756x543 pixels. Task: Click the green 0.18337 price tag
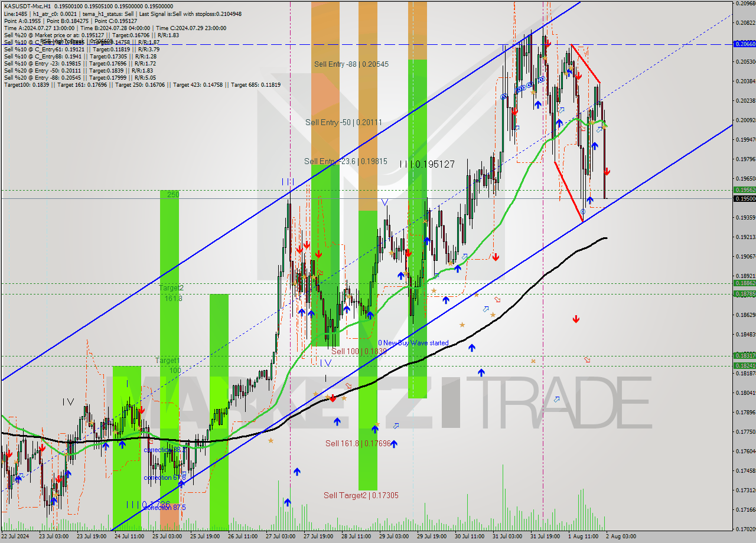pos(744,356)
